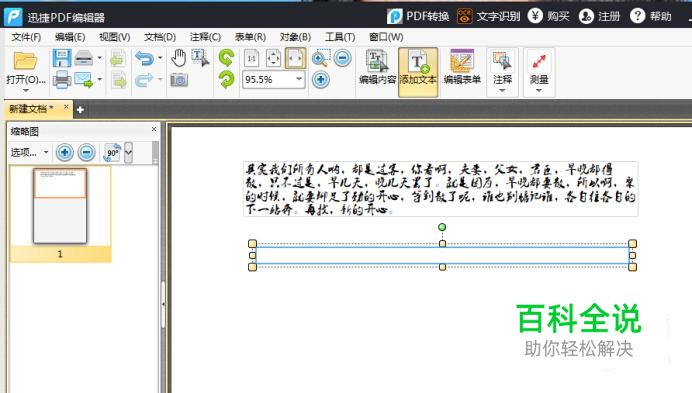692x393 pixels.
Task: Click the 测量 measure tool
Action: 539,67
